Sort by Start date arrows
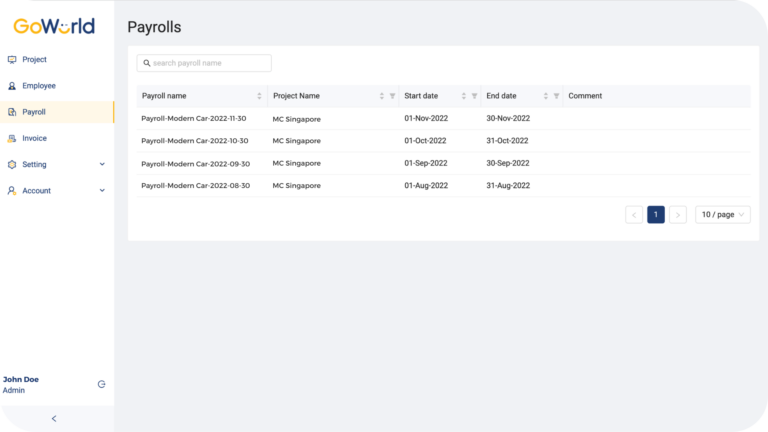This screenshot has height=432, width=768. [x=463, y=96]
